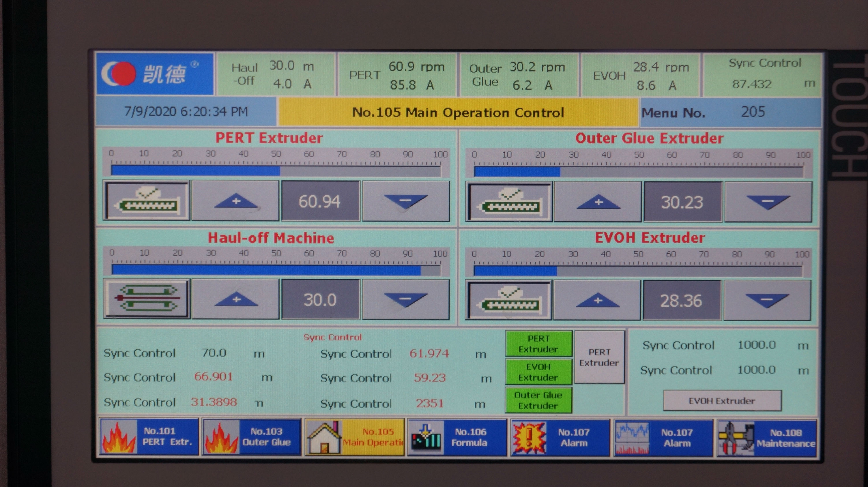Click the flame icon on No.101 tab
This screenshot has width=868, height=487.
pos(119,437)
